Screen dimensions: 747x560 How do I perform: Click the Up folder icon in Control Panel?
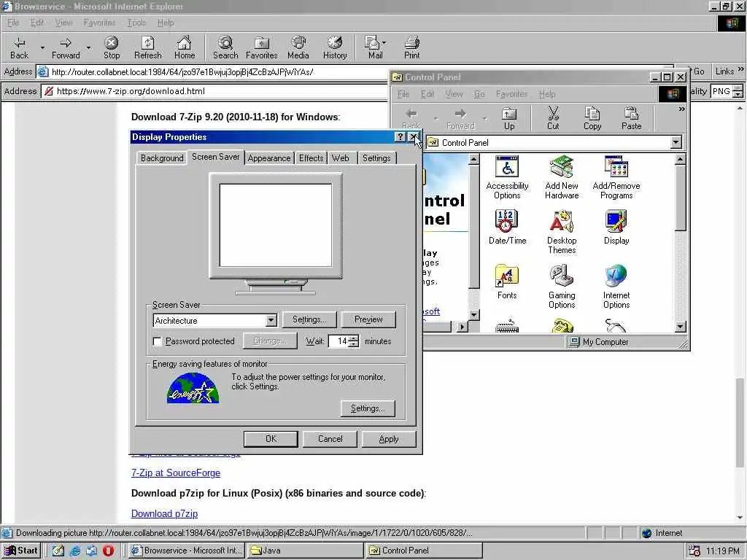coord(509,119)
